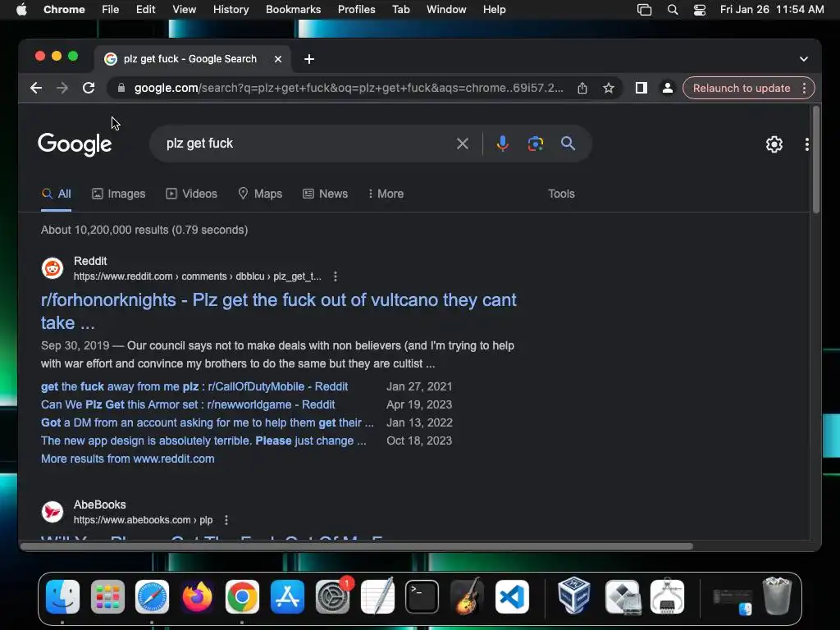
Task: Open Chrome menu dots beside Relaunch
Action: [x=804, y=88]
